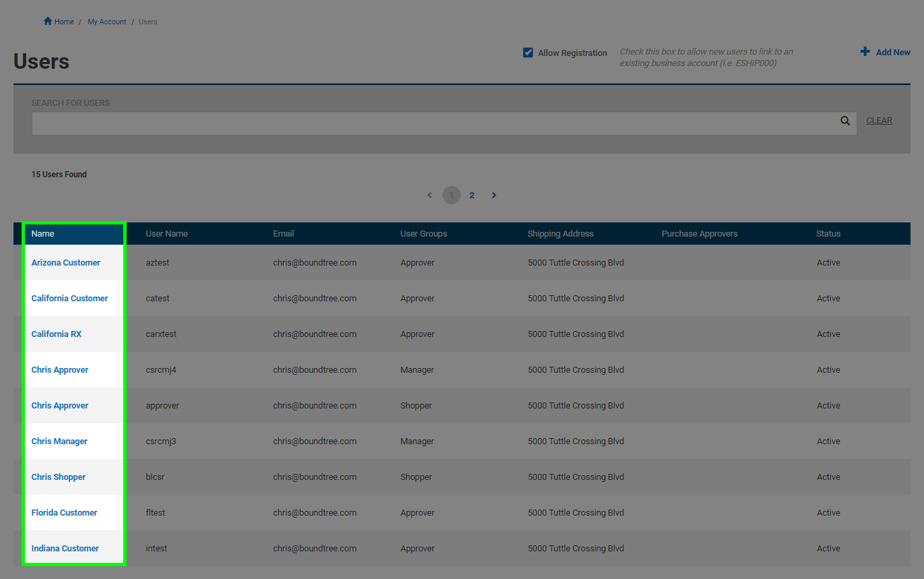Toggle the Allow Registration checkbox
924x579 pixels.
(528, 53)
